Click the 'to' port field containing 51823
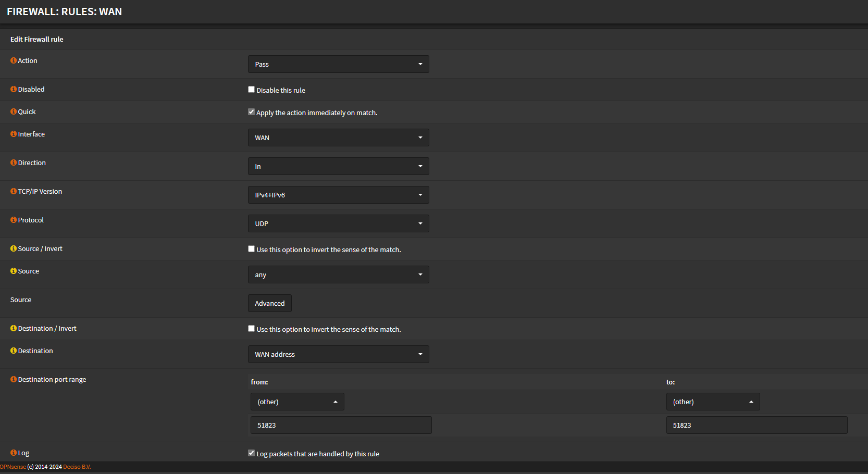Viewport: 868px width, 474px height. point(757,425)
